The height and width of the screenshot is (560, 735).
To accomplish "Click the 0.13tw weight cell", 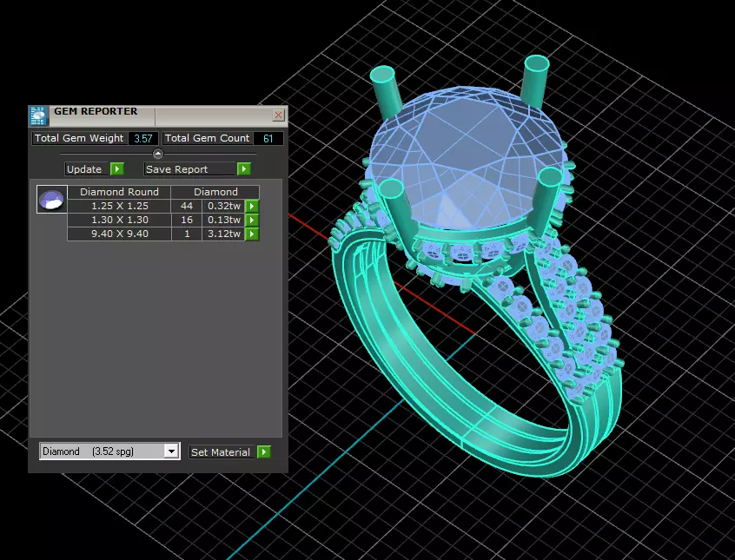I will pos(223,220).
